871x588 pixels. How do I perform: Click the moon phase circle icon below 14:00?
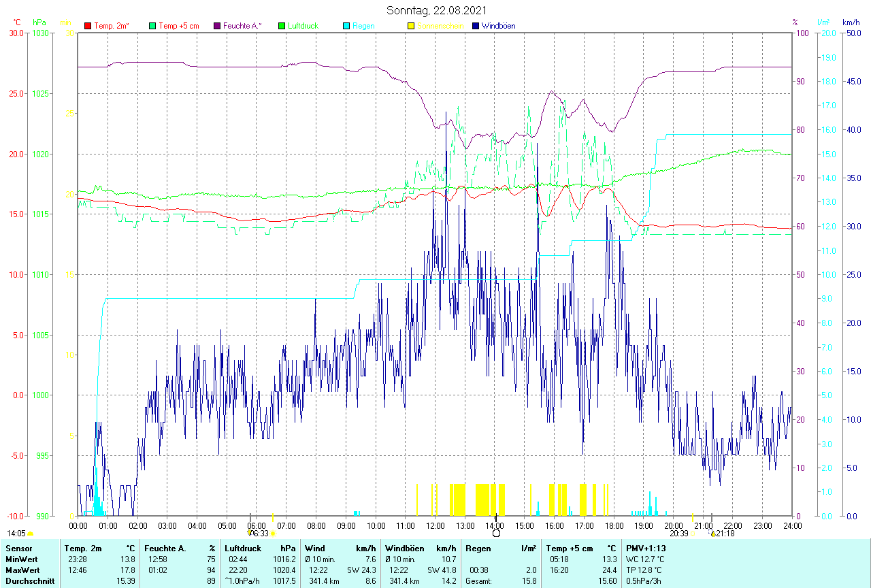[x=496, y=534]
